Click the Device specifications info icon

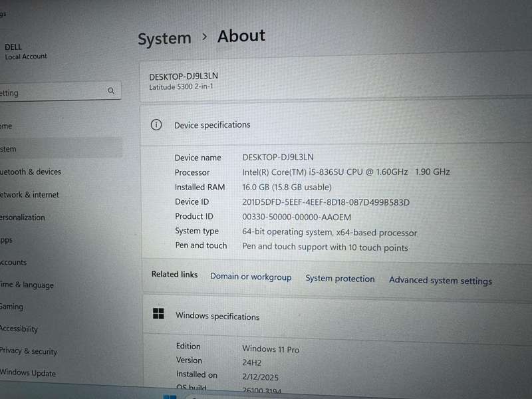click(x=156, y=125)
